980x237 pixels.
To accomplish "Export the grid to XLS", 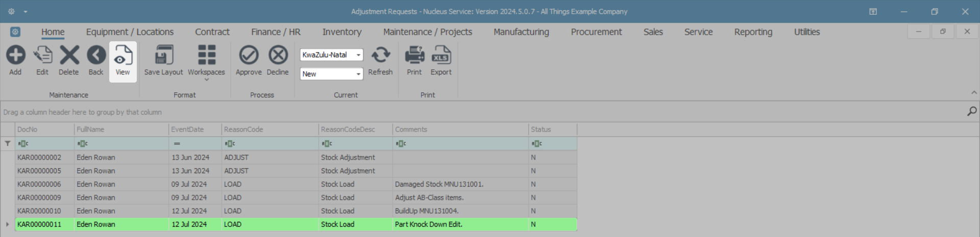I will coord(441,55).
